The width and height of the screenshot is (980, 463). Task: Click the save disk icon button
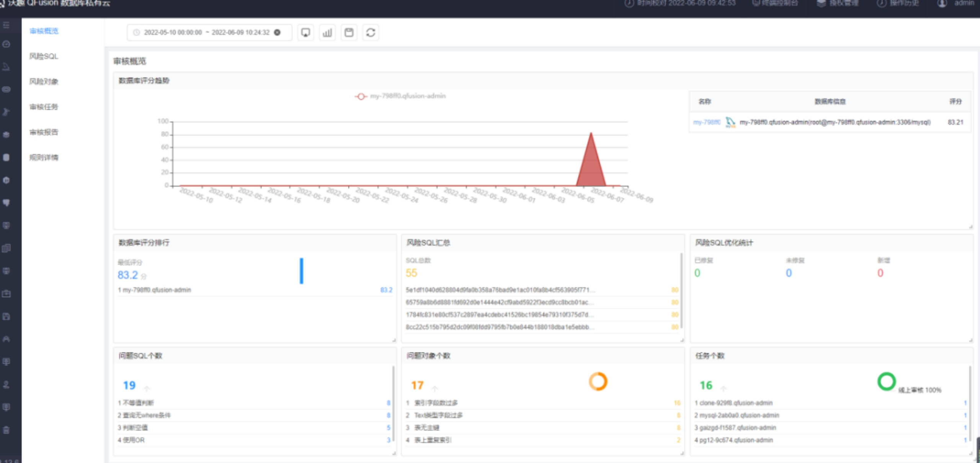349,33
